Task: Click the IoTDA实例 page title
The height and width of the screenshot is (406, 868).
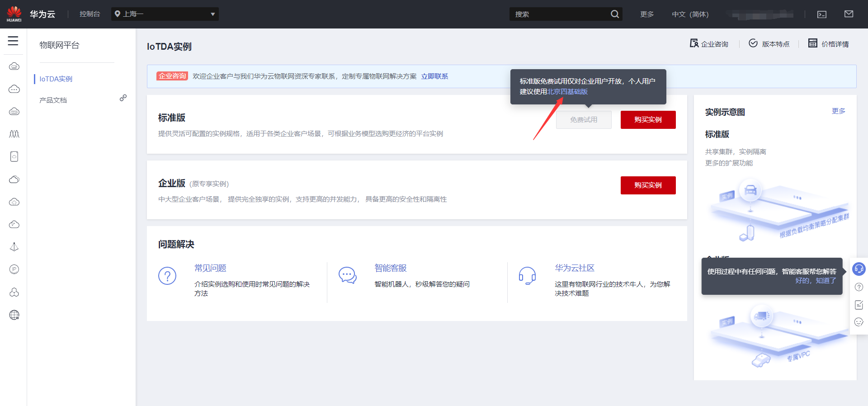Action: point(169,47)
